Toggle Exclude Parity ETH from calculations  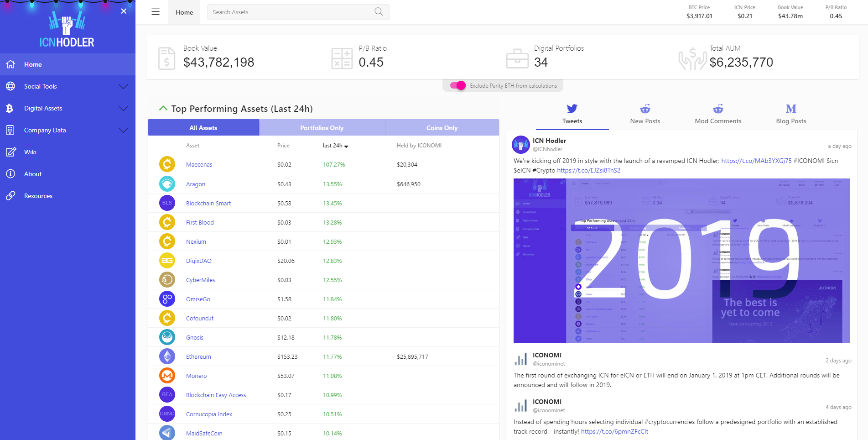(458, 85)
